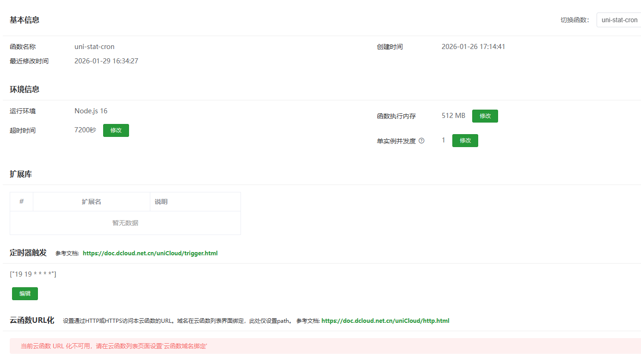Click the function name value uni-stat-cron
This screenshot has height=364, width=641.
94,47
